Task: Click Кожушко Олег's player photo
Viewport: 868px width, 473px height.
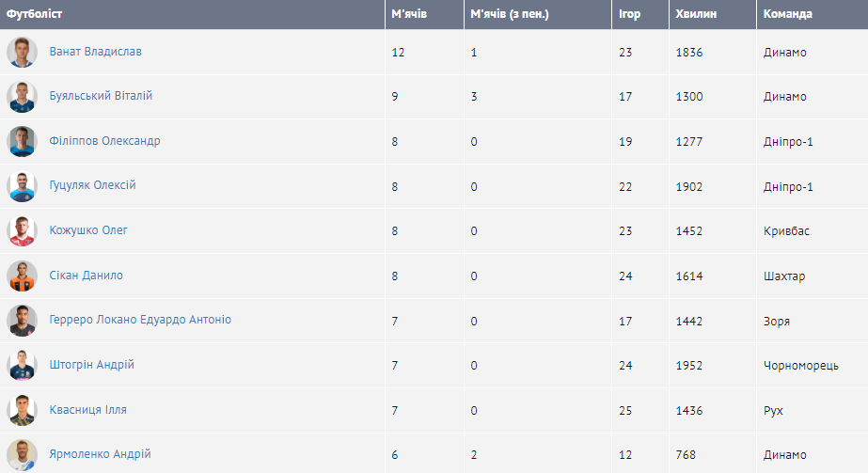Action: pos(22,231)
